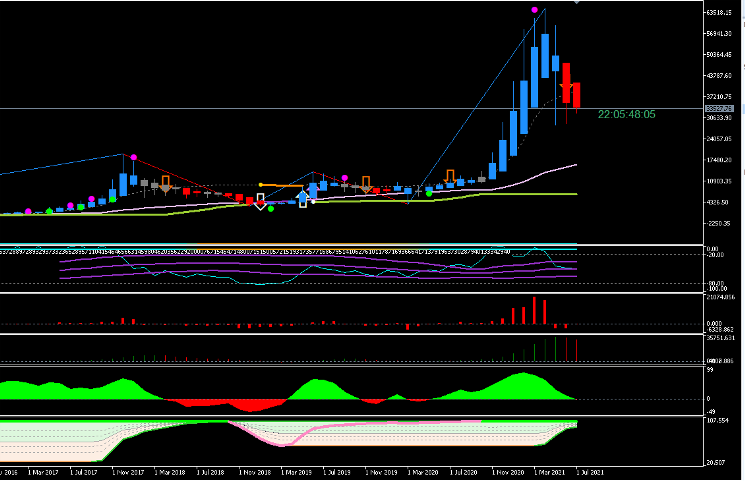745x481 pixels.
Task: Click the tallest red bar in the histogram panel
Action: 534,310
